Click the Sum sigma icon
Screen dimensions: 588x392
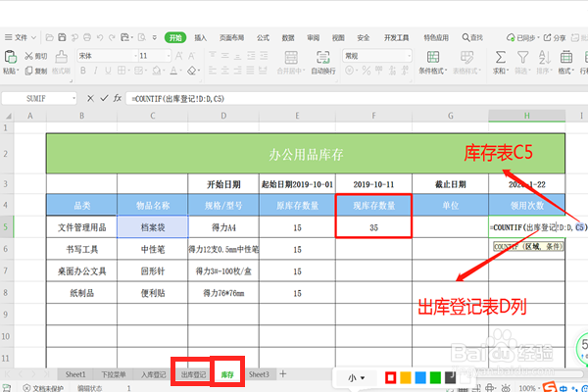pyautogui.click(x=500, y=57)
